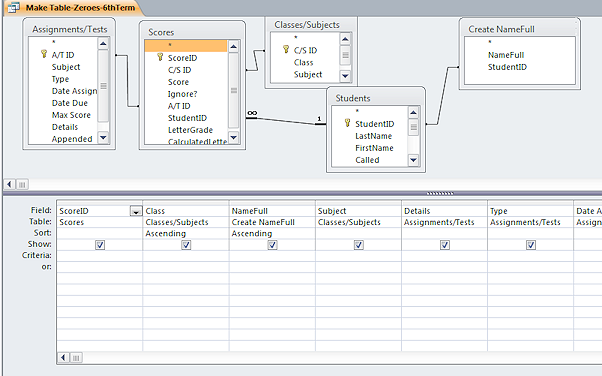Click scroll down arrow in Classes/Subjects table

click(x=345, y=76)
